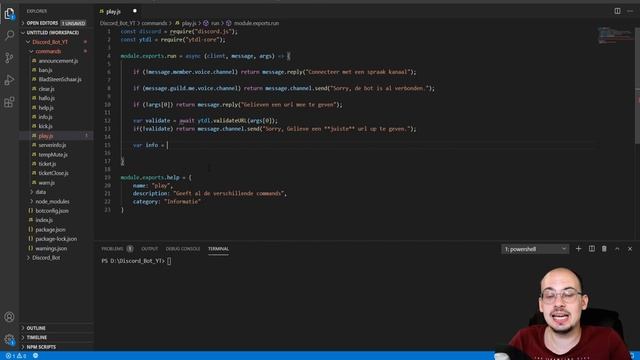Collapse the commands folder
The width and height of the screenshot is (640, 360).
[x=48, y=51]
